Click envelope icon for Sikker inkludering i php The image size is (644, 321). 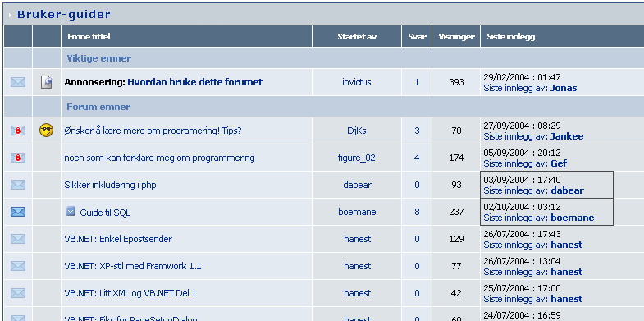click(x=18, y=185)
